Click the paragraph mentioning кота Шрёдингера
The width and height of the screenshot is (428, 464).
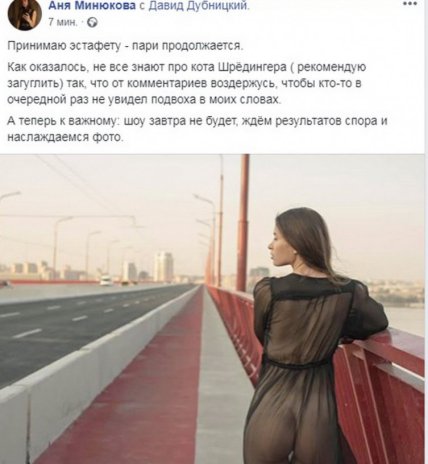click(x=187, y=83)
